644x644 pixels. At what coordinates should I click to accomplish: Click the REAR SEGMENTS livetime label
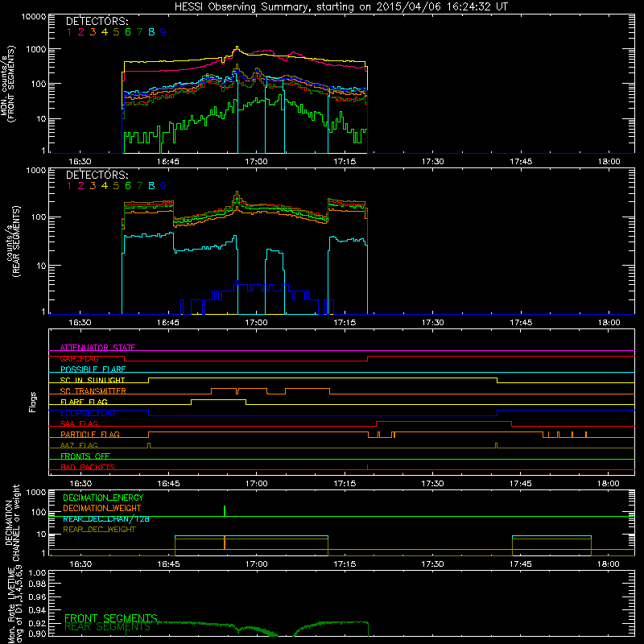click(x=108, y=627)
